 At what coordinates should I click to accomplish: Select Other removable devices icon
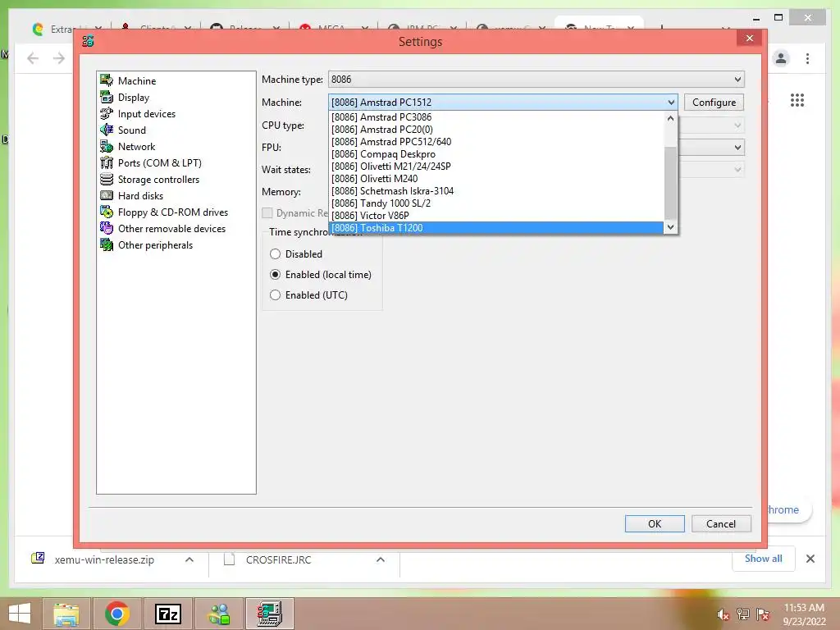tap(107, 228)
